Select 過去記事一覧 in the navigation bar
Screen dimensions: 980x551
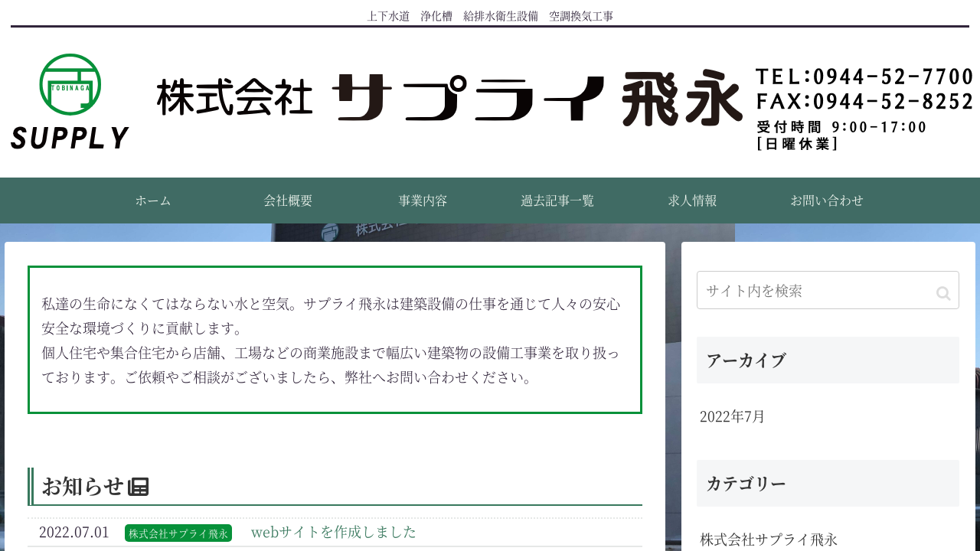(x=557, y=201)
